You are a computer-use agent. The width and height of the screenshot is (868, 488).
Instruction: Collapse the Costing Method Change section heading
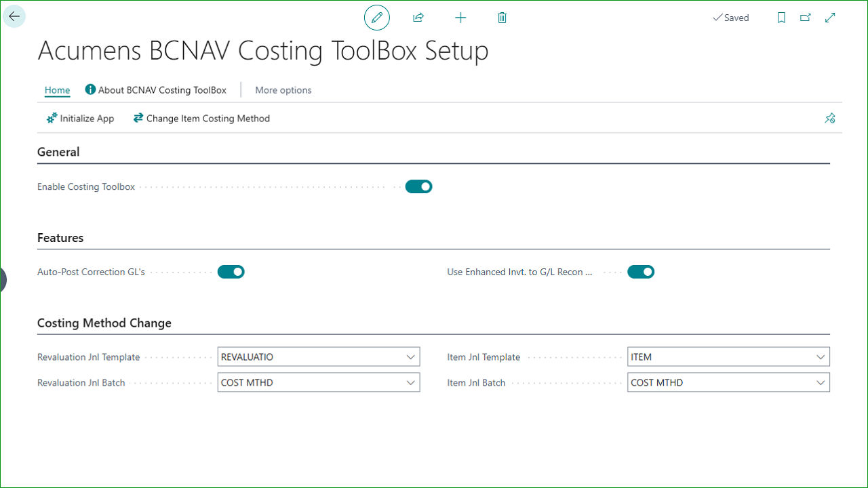point(104,323)
